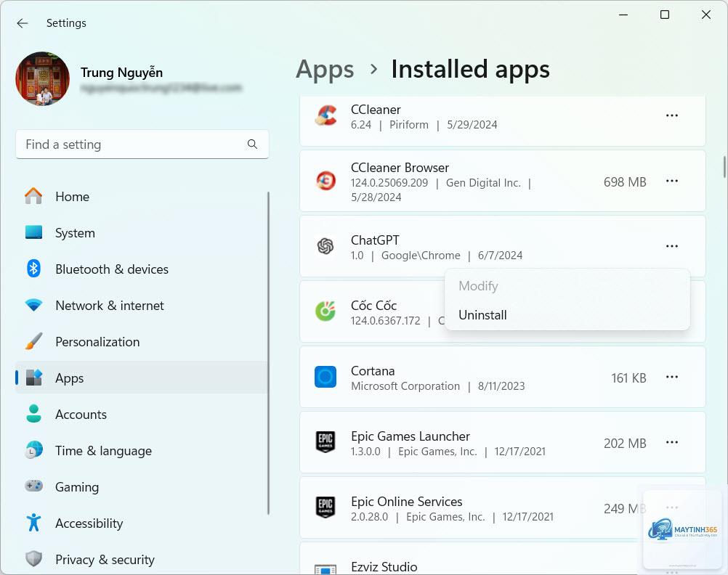728x575 pixels.
Task: Click the Ezviz Studio app name
Action: [384, 567]
